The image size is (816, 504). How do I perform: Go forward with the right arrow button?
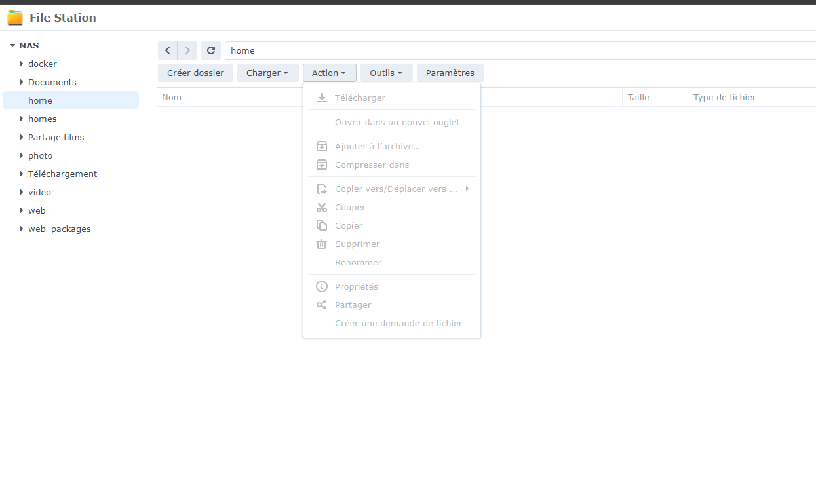point(187,50)
